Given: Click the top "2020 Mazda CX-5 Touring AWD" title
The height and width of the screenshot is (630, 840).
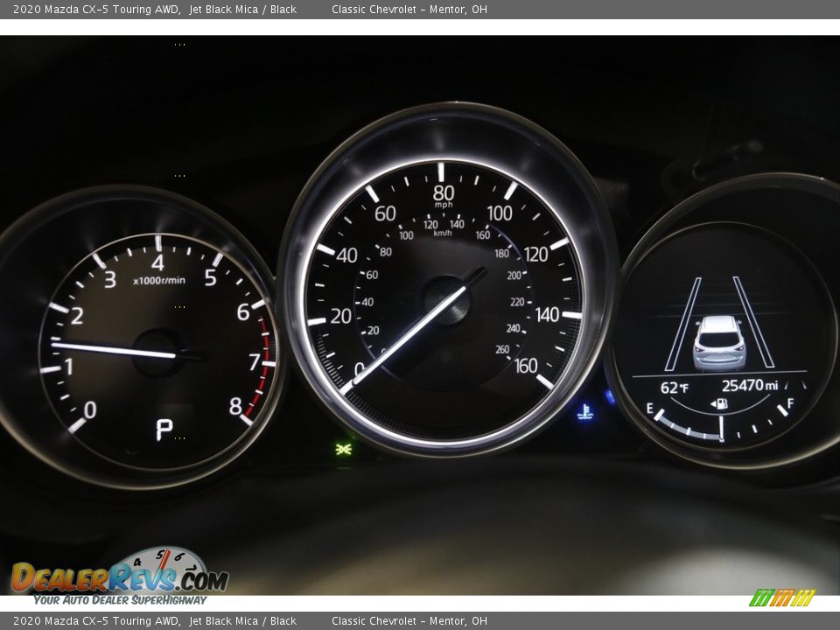Looking at the screenshot, I should tap(96, 10).
